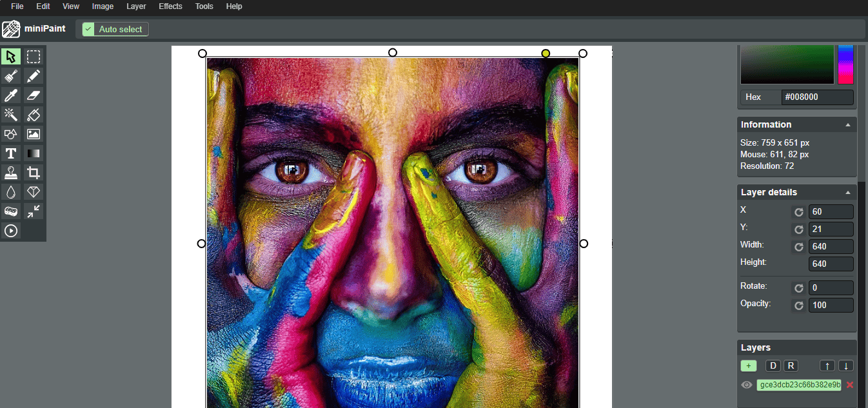
Task: Open the Effects menu
Action: 170,6
